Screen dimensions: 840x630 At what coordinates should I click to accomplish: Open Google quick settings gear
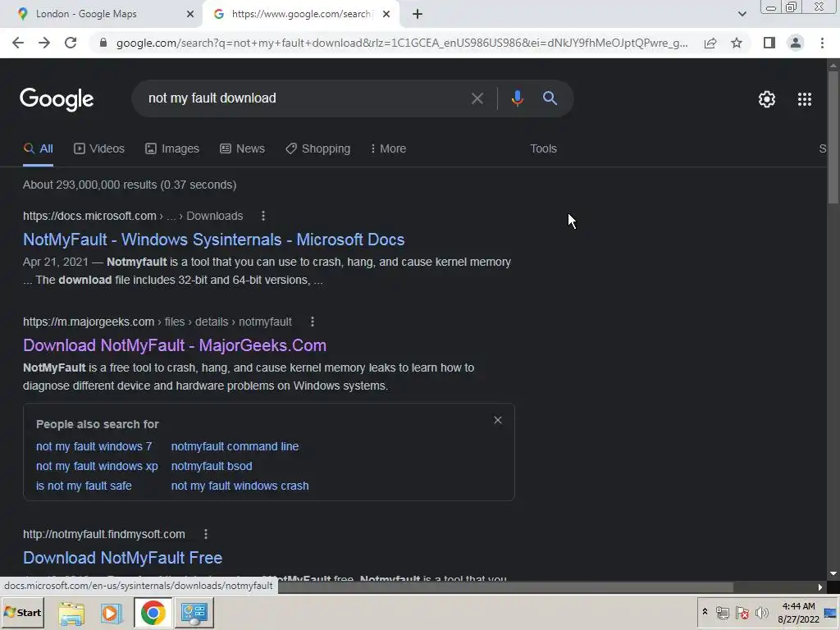[767, 99]
